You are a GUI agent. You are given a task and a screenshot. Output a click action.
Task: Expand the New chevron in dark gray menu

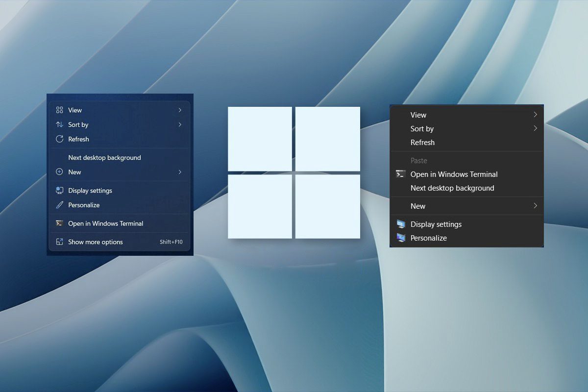click(x=536, y=206)
